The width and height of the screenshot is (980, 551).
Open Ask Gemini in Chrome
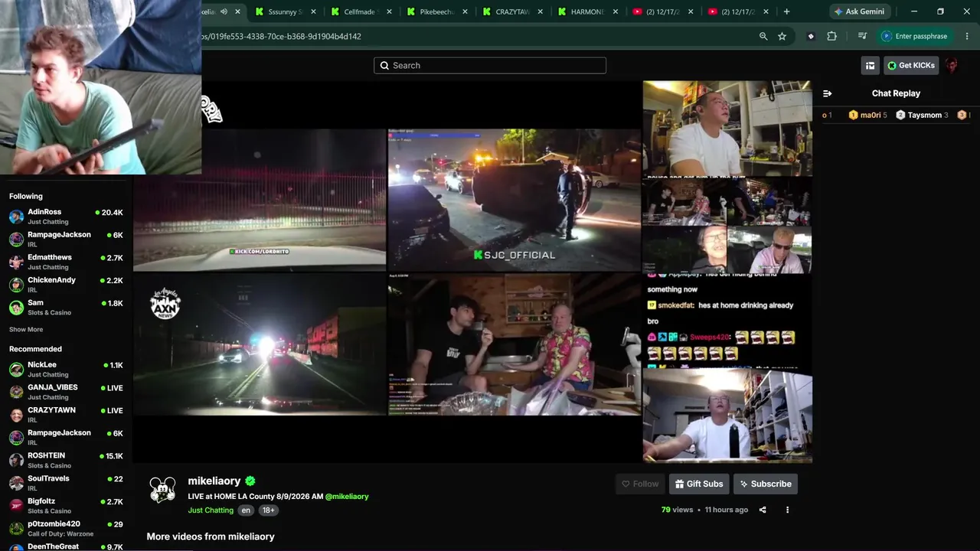[859, 11]
